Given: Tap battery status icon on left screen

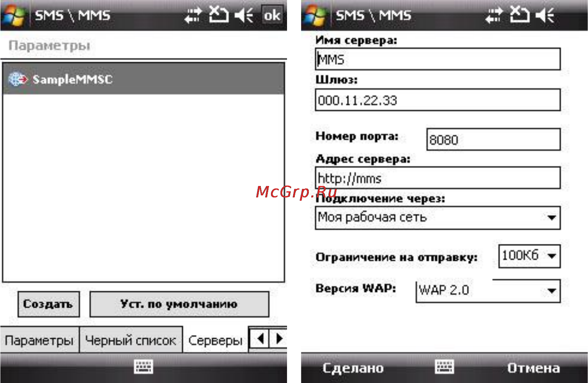Looking at the screenshot, I should point(218,15).
